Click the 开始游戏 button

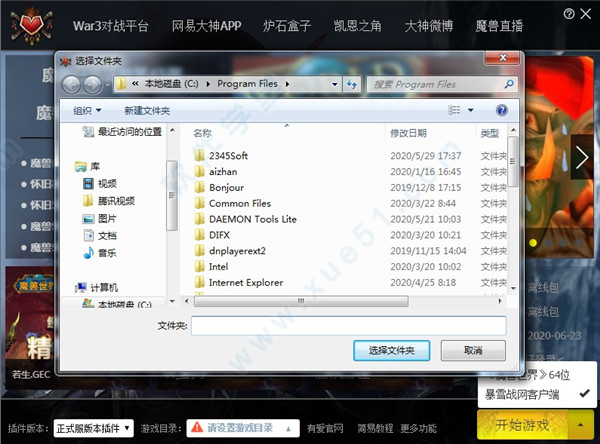523,425
